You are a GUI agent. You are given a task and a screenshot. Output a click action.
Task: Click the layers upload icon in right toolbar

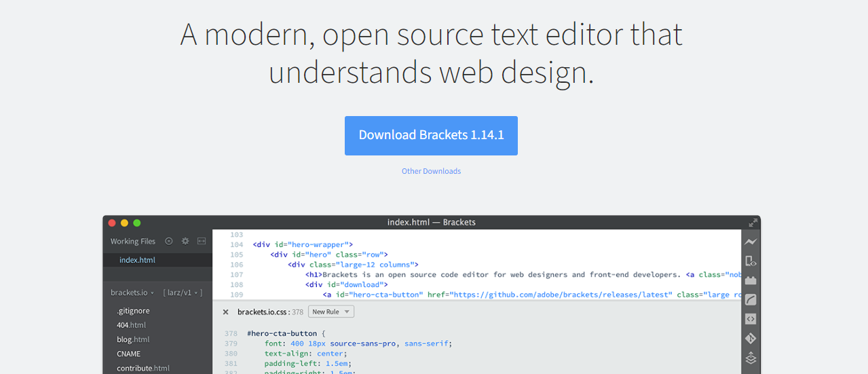tap(751, 358)
